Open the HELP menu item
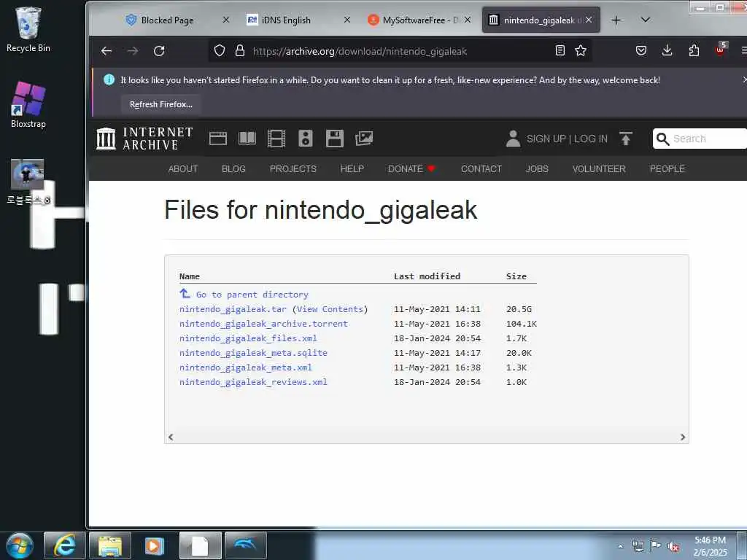Image resolution: width=747 pixels, height=560 pixels. tap(352, 169)
